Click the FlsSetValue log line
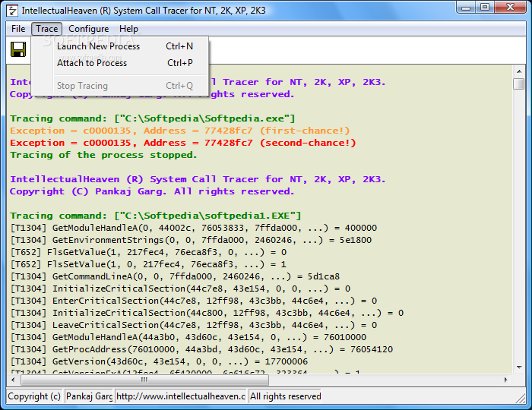532x410 pixels. pyautogui.click(x=149, y=265)
